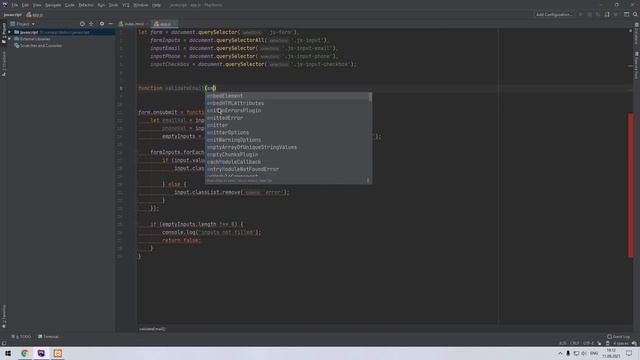640x360 pixels.
Task: Select emitter completion suggestion
Action: coord(288,125)
